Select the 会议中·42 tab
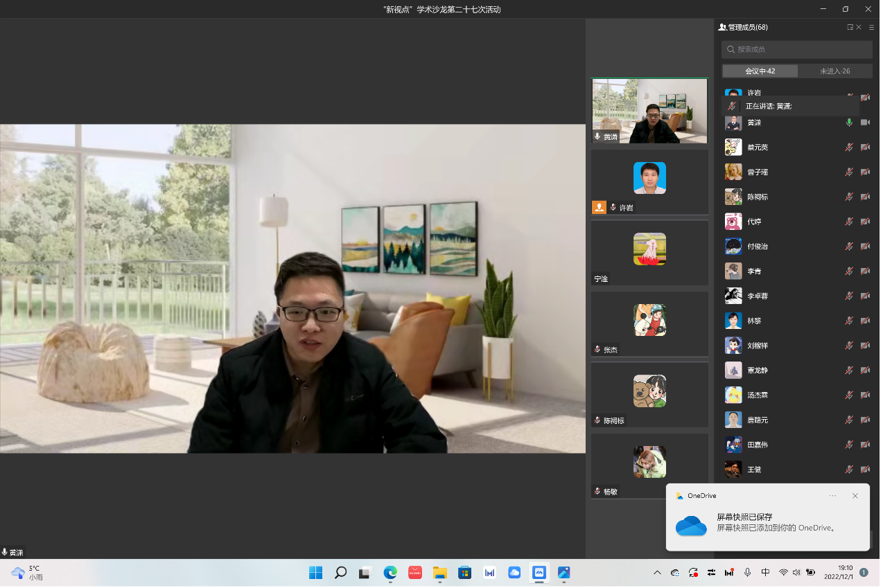 click(760, 71)
